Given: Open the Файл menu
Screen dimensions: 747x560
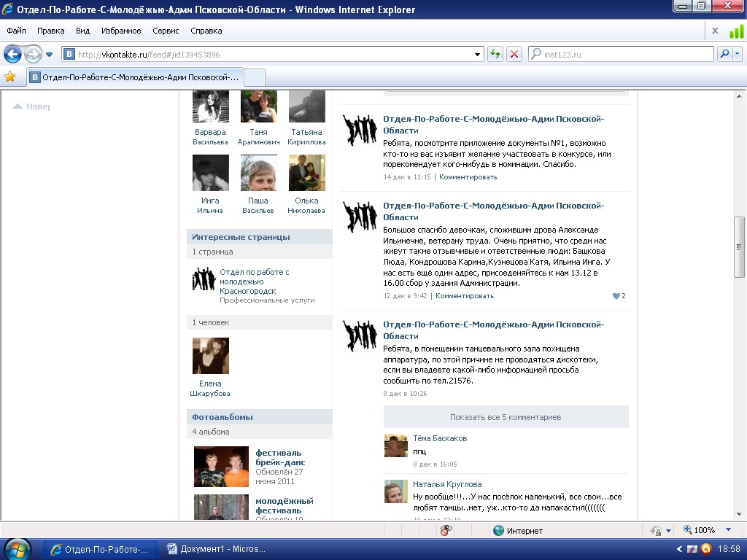Looking at the screenshot, I should [x=16, y=31].
